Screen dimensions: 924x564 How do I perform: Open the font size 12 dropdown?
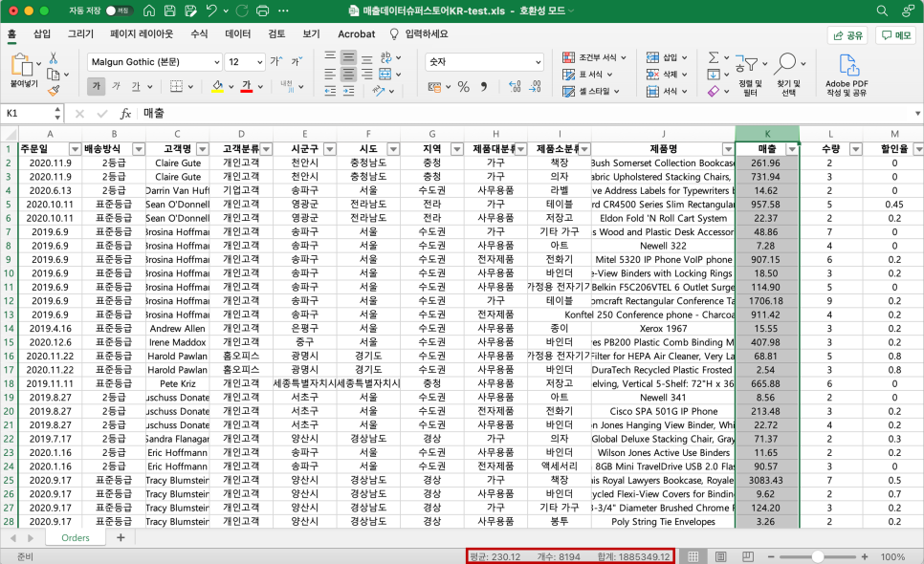[259, 62]
